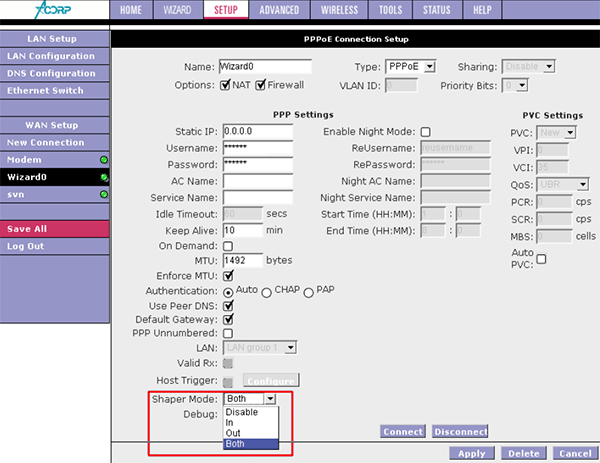Toggle Default Gateway checkbox

pyautogui.click(x=228, y=319)
